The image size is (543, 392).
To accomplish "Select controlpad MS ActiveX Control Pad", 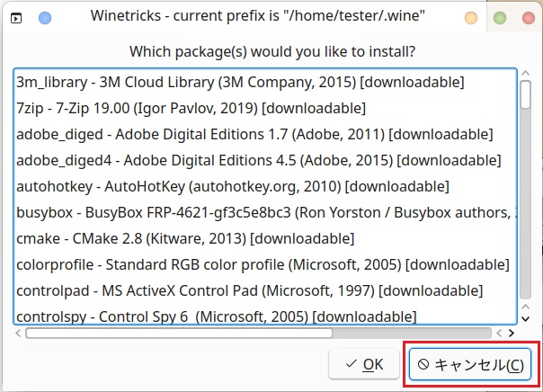I will 249,291.
